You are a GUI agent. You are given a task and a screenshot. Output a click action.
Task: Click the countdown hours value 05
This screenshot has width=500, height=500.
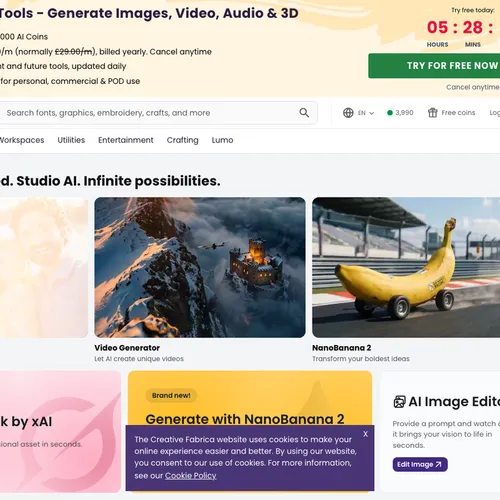coord(437,28)
